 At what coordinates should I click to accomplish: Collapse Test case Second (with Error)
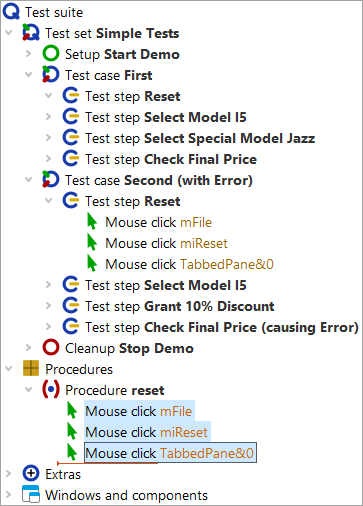29,180
